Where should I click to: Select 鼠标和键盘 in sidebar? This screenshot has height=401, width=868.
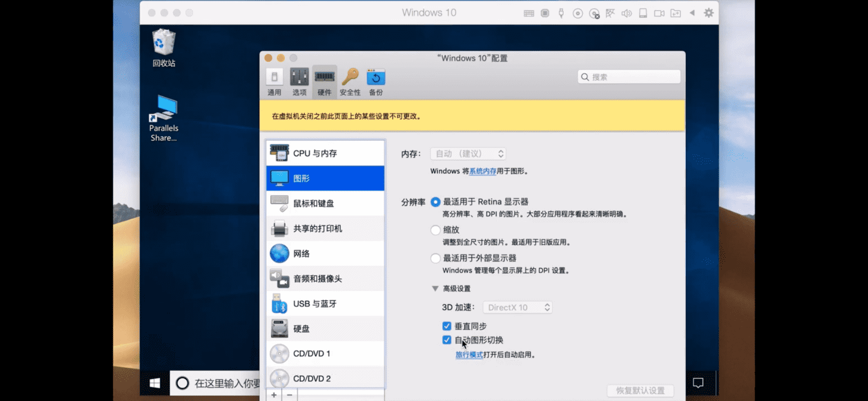tap(325, 203)
